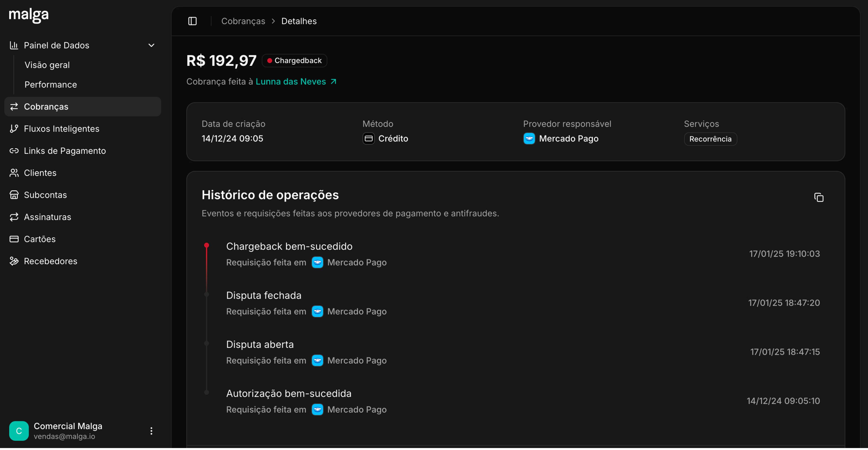
Task: Click the Links de Pagamento chain icon
Action: [14, 151]
